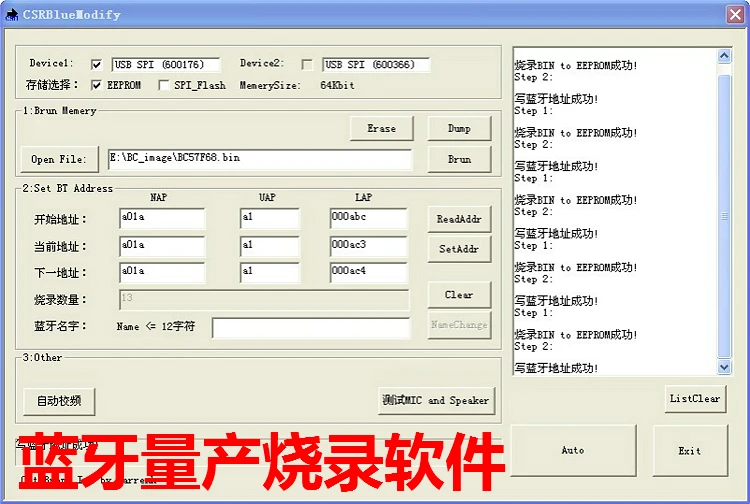
Task: Click the 测试MIC and Speaker button
Action: click(x=436, y=400)
